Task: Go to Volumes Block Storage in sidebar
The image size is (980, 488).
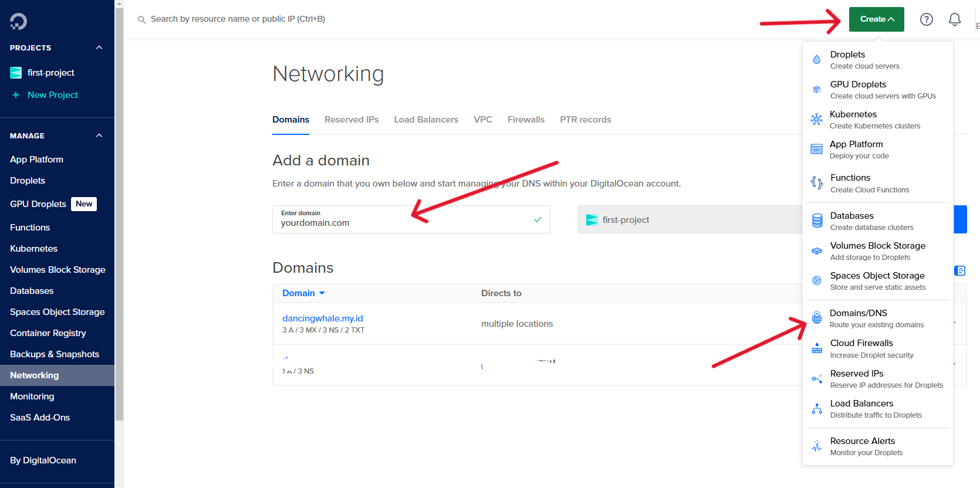Action: [57, 270]
